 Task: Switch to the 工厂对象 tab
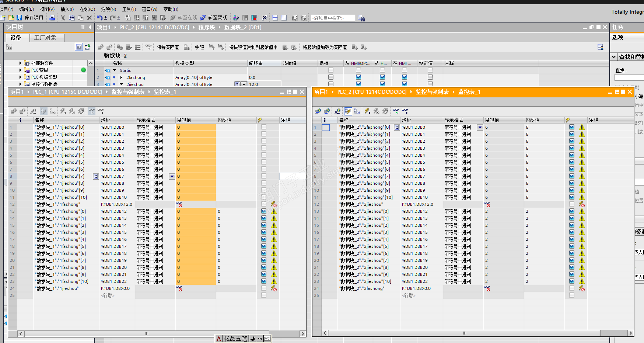pyautogui.click(x=45, y=38)
